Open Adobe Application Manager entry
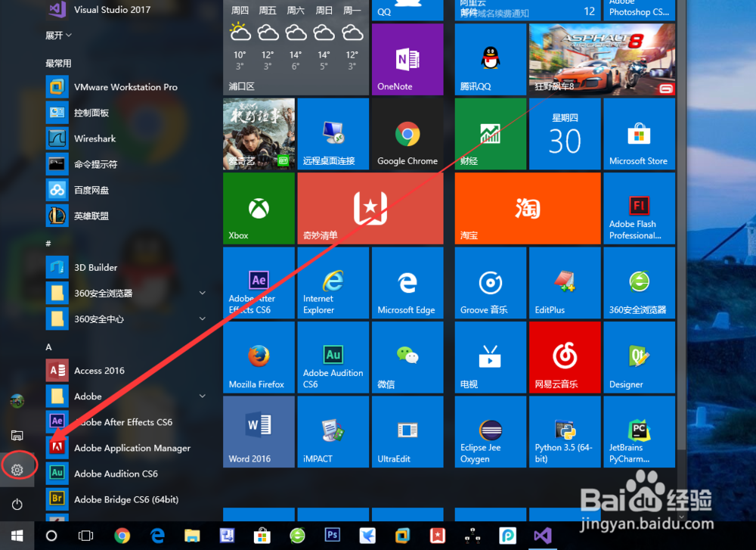The width and height of the screenshot is (756, 550). [127, 448]
